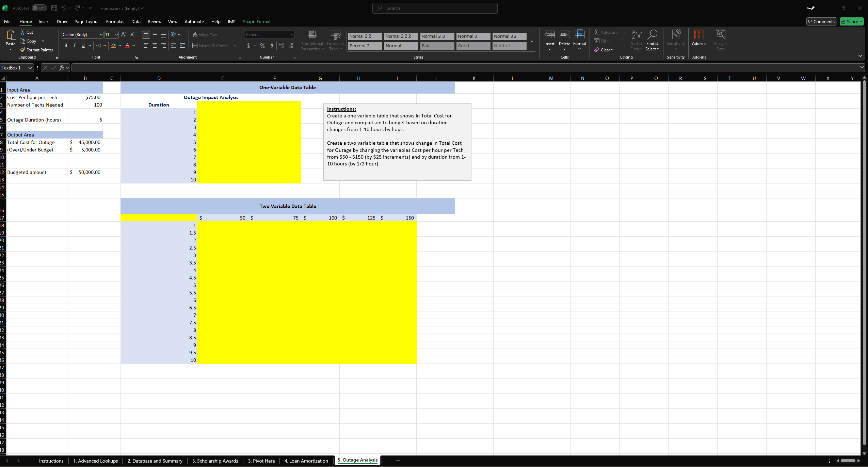Click the Increase Decimal icon

281,45
